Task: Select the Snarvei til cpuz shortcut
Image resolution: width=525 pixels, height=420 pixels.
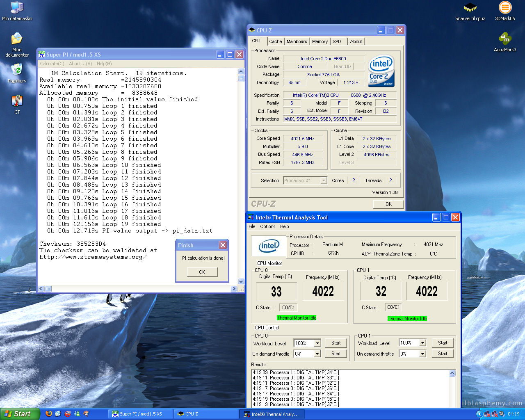Action: 470,11
